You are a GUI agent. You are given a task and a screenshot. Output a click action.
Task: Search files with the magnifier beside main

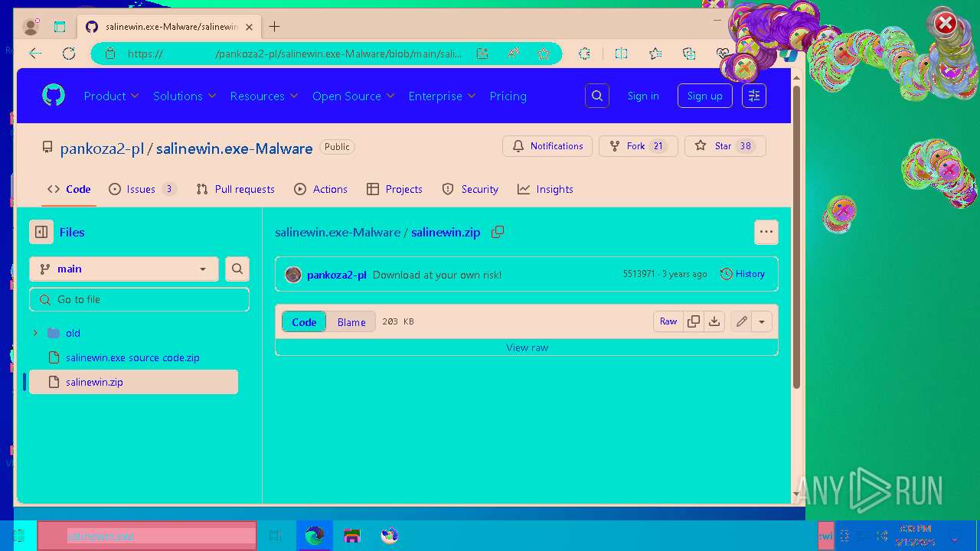237,269
